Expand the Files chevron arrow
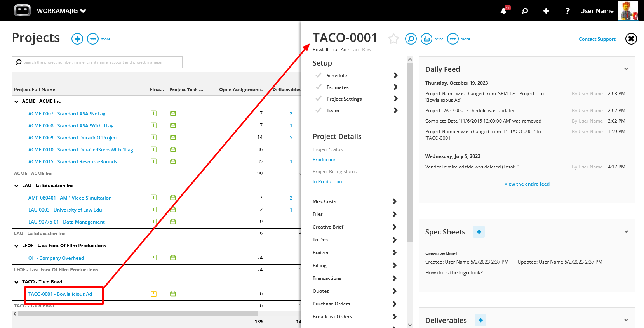 pyautogui.click(x=394, y=214)
